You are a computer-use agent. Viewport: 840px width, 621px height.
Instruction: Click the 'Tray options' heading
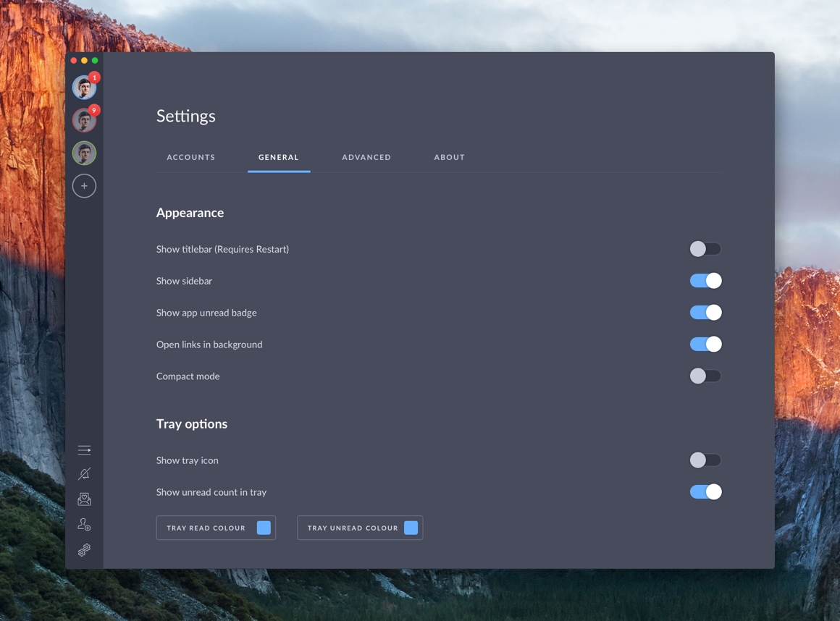[192, 424]
